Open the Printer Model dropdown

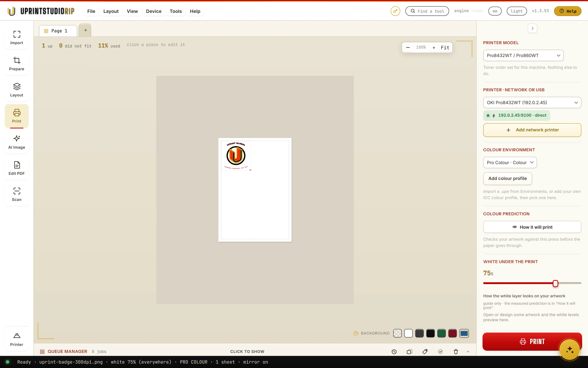523,56
